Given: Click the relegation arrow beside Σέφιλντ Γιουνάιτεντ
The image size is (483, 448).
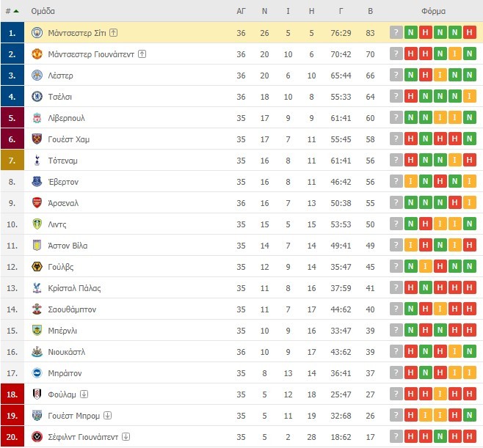Looking at the screenshot, I should point(128,437).
